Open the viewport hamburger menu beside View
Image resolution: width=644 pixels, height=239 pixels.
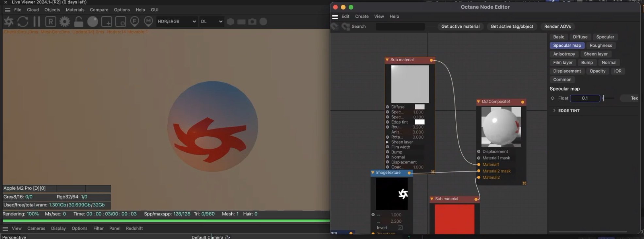5,229
